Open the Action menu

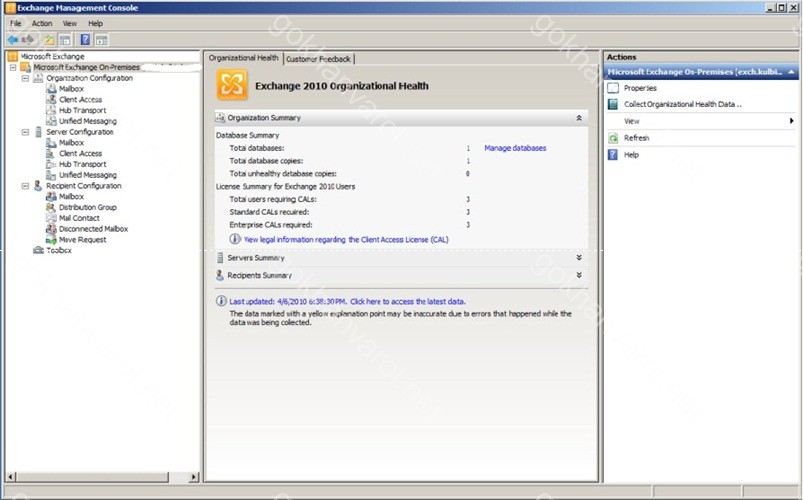(x=42, y=24)
